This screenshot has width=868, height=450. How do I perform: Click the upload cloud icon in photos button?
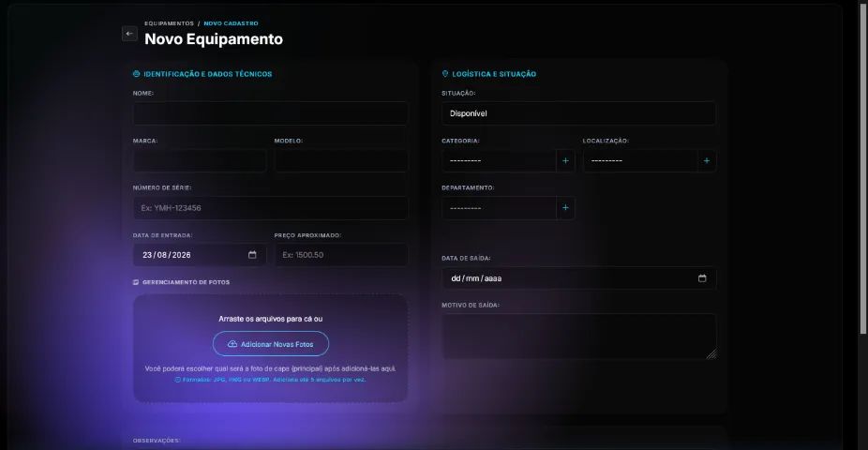[232, 344]
